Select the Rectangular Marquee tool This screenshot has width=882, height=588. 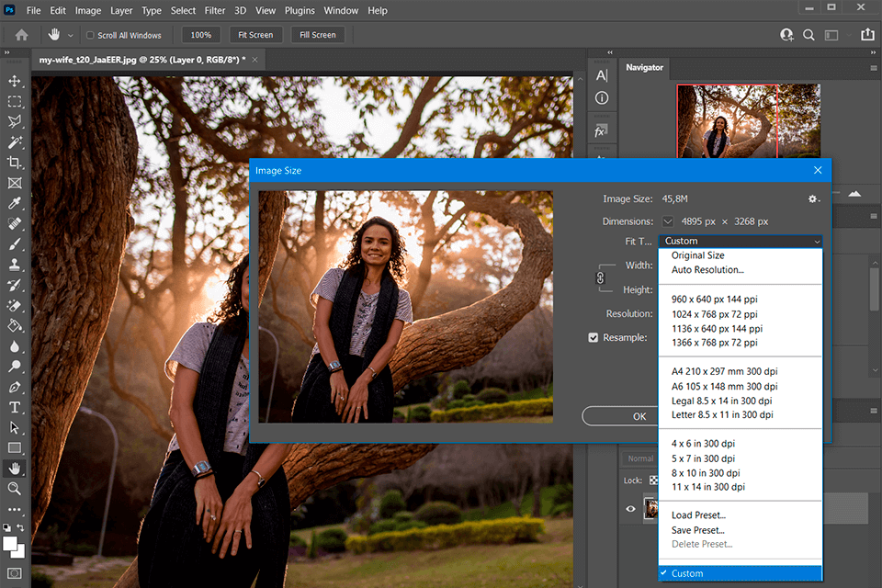[x=15, y=102]
